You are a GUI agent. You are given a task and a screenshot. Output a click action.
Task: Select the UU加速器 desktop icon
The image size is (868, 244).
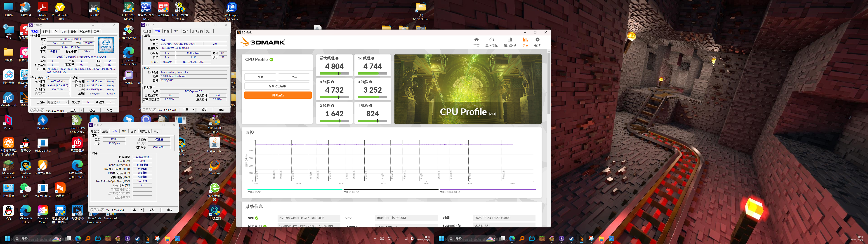click(x=214, y=213)
